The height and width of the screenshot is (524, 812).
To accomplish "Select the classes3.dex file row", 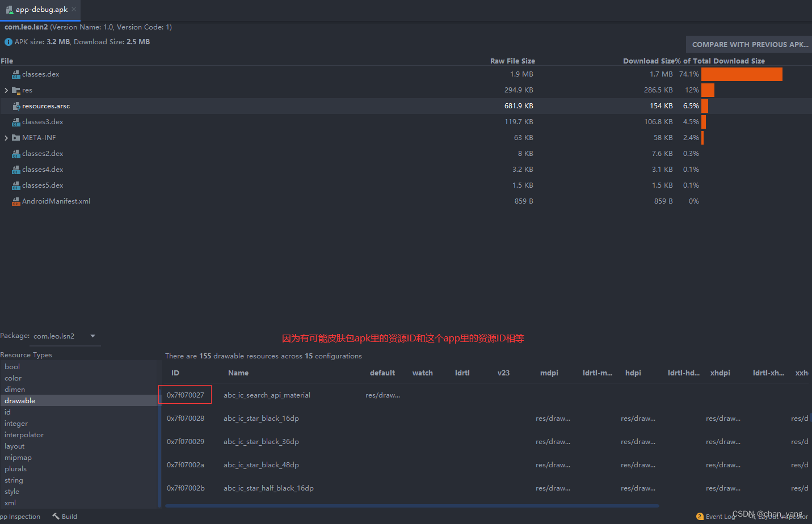I will [x=406, y=122].
